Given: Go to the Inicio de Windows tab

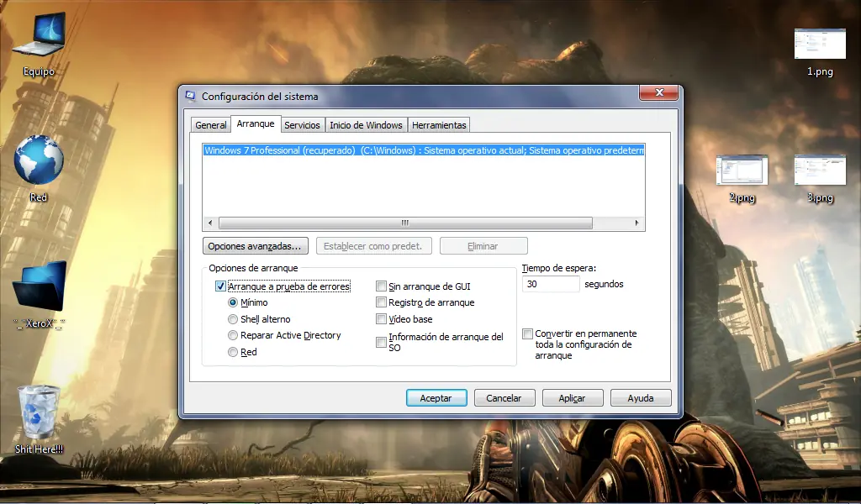Looking at the screenshot, I should (367, 125).
